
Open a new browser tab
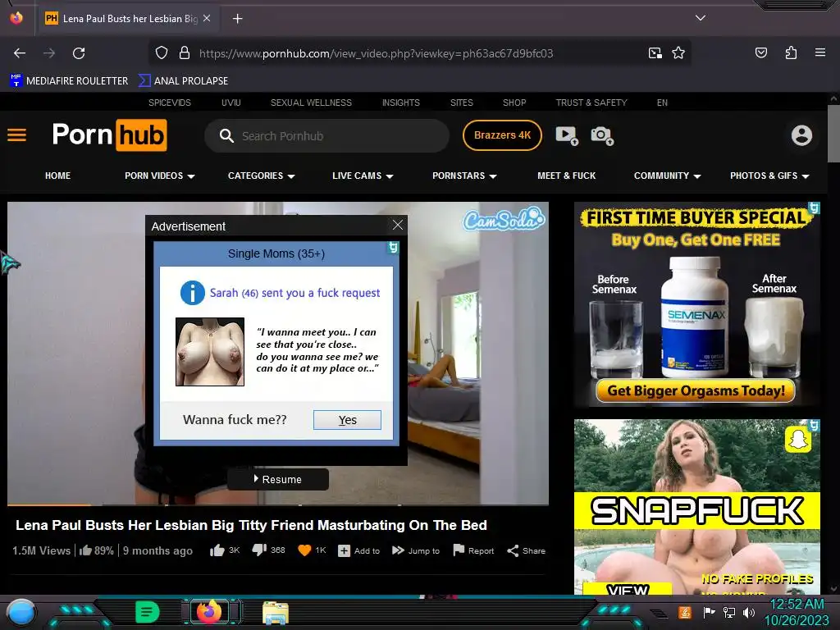(x=237, y=19)
